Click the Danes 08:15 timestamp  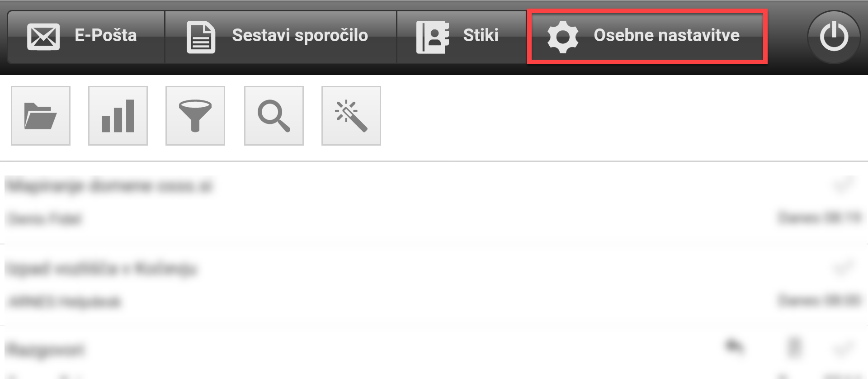(x=819, y=218)
